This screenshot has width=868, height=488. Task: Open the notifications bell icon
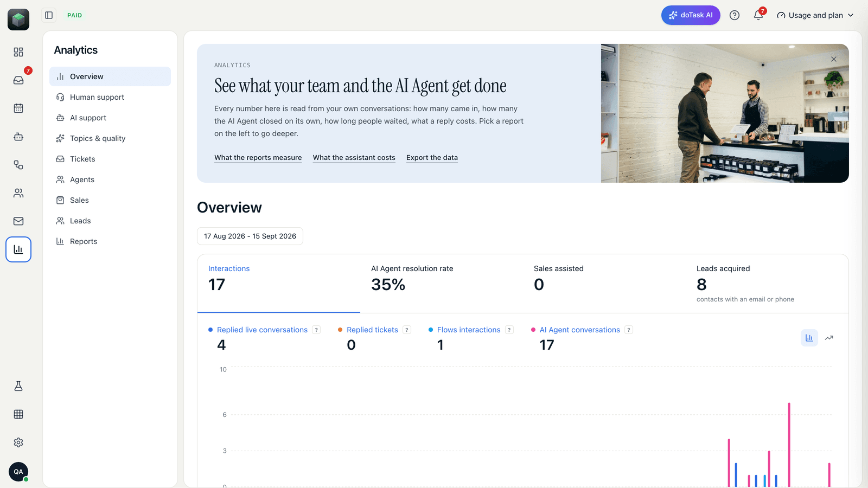click(758, 15)
